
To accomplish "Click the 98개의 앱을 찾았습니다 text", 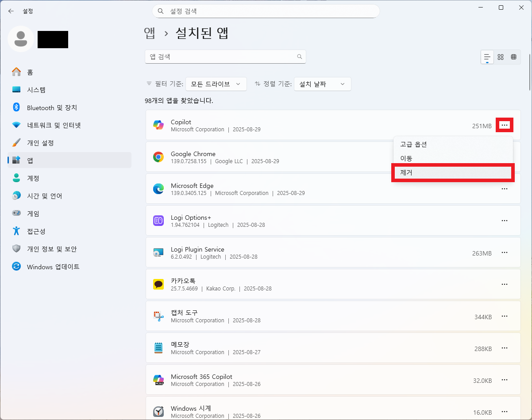I will [179, 101].
